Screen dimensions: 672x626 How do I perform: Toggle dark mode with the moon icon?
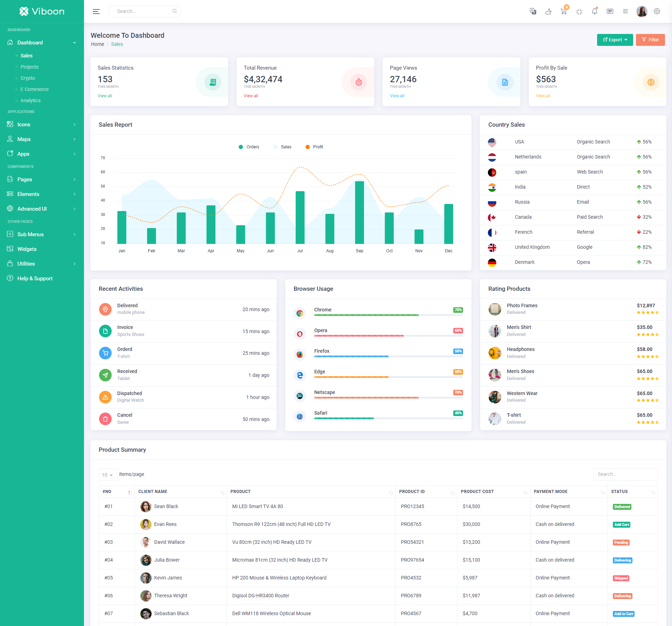[548, 11]
